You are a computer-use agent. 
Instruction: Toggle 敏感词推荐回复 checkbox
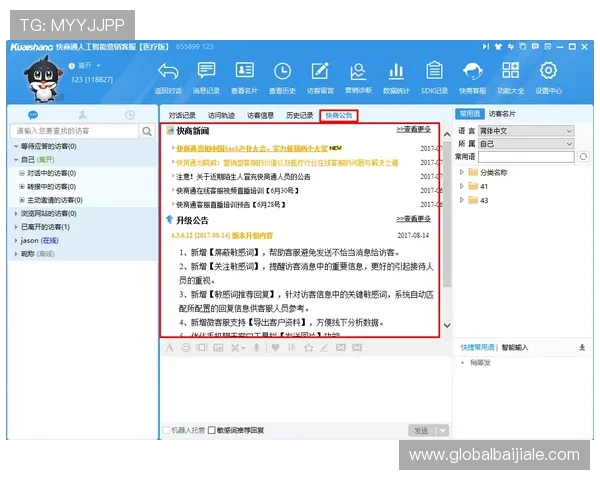pos(212,430)
